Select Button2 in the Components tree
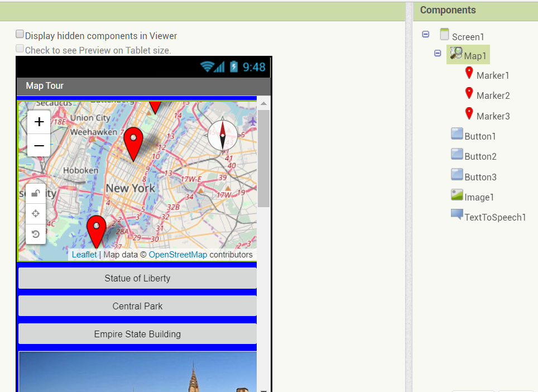Viewport: 538px width, 392px height. (481, 156)
